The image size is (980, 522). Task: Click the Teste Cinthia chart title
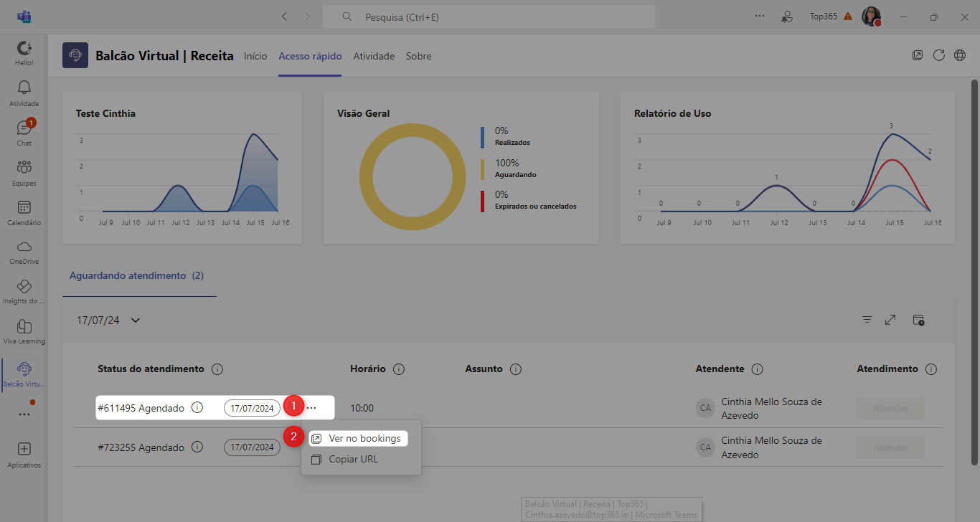105,113
